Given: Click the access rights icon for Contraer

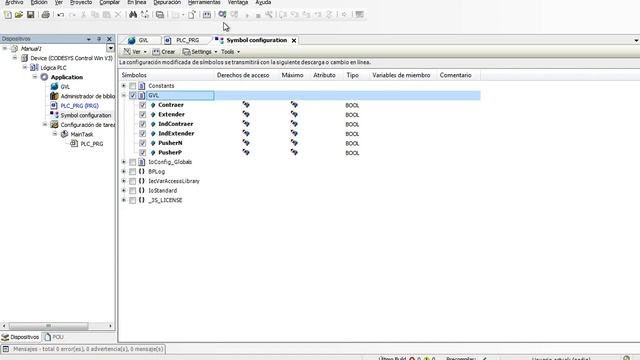Looking at the screenshot, I should point(246,105).
